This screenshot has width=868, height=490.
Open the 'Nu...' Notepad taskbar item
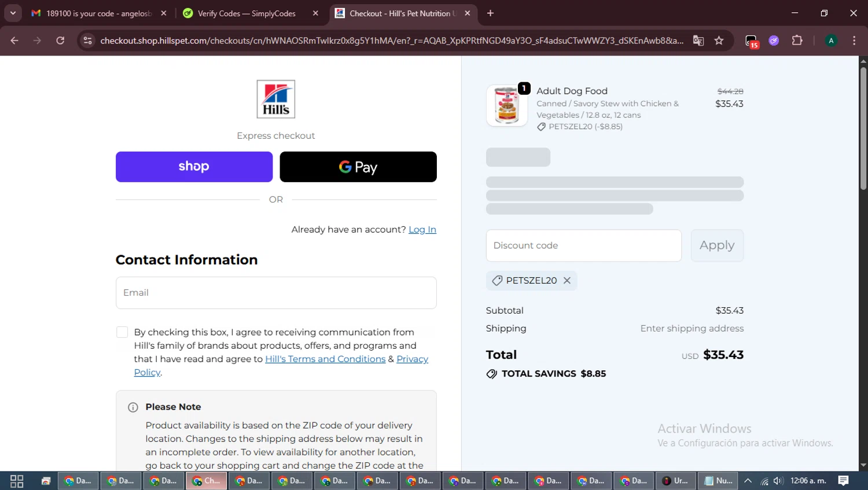[x=718, y=481]
